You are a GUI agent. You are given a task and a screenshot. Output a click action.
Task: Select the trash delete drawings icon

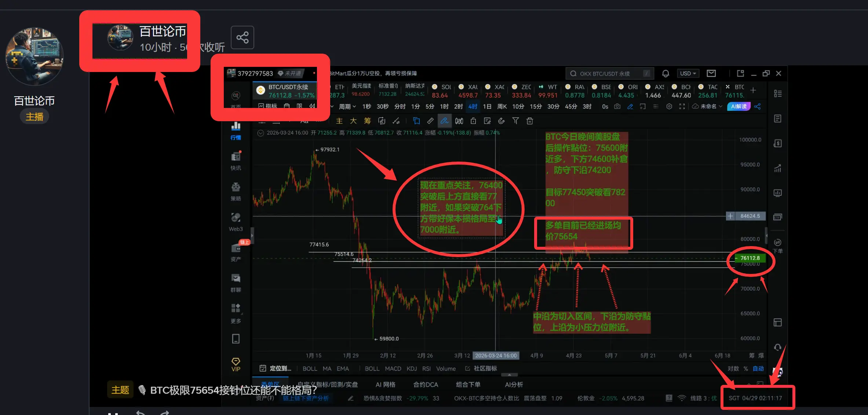point(529,121)
